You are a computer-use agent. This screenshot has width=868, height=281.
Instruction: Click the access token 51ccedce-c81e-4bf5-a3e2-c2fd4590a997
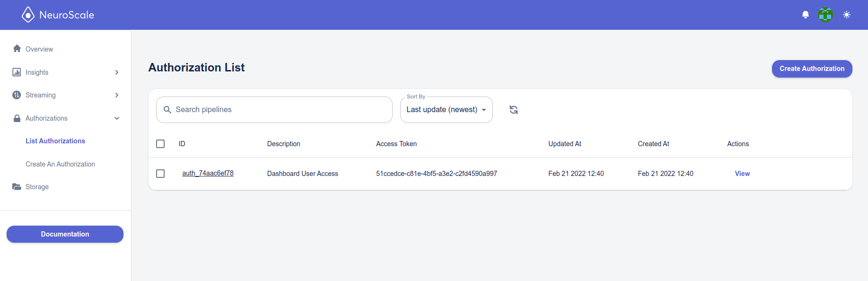(437, 174)
